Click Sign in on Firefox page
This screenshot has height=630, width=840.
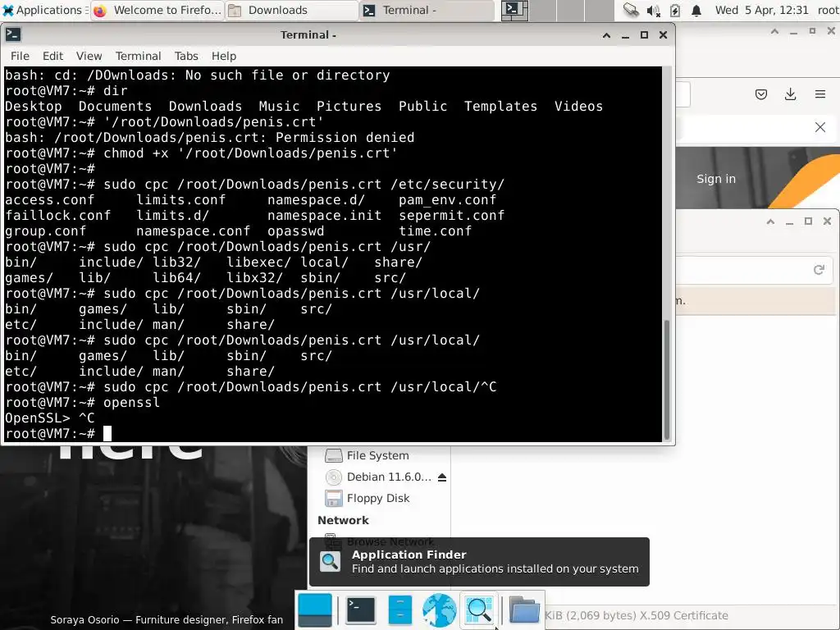pyautogui.click(x=715, y=179)
